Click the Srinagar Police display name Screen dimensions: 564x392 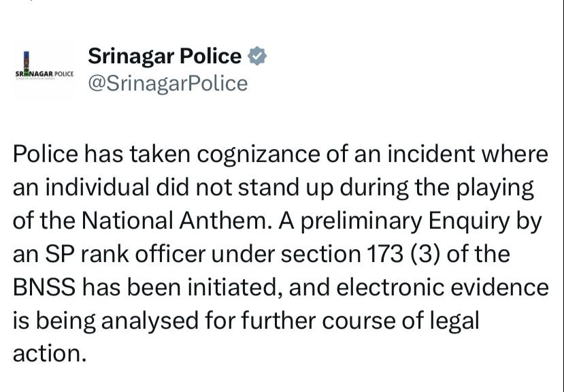point(165,56)
